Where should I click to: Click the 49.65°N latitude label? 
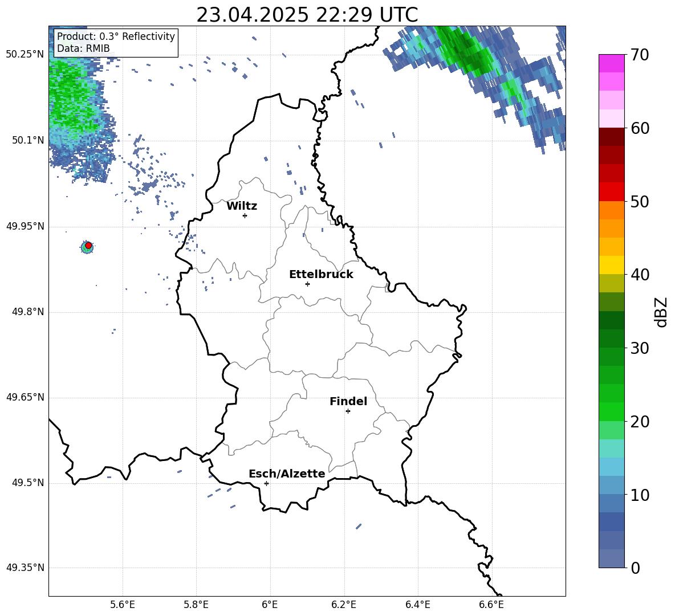coord(25,397)
